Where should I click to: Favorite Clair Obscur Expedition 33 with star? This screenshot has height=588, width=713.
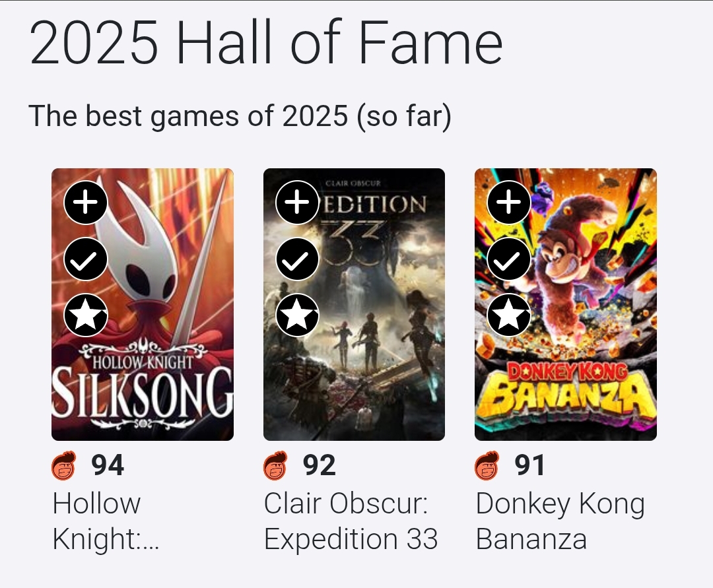click(x=297, y=315)
